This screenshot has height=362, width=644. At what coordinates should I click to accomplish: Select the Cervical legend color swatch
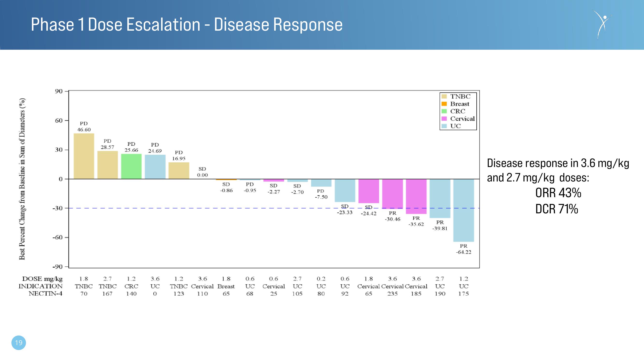tap(444, 119)
